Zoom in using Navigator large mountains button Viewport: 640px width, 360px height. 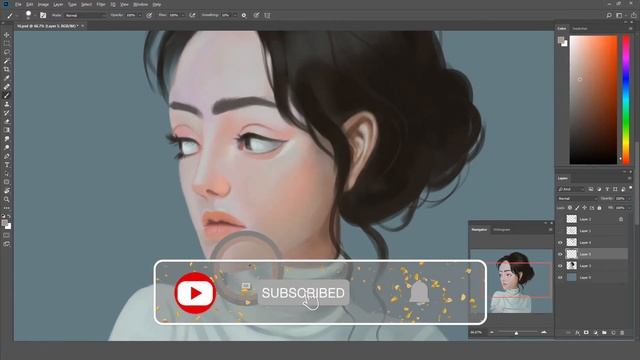tap(544, 333)
